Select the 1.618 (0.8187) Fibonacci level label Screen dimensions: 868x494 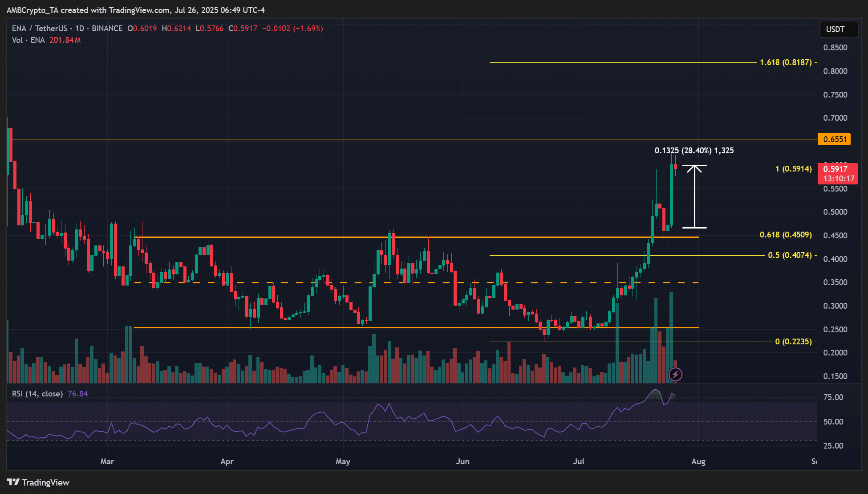pyautogui.click(x=786, y=62)
